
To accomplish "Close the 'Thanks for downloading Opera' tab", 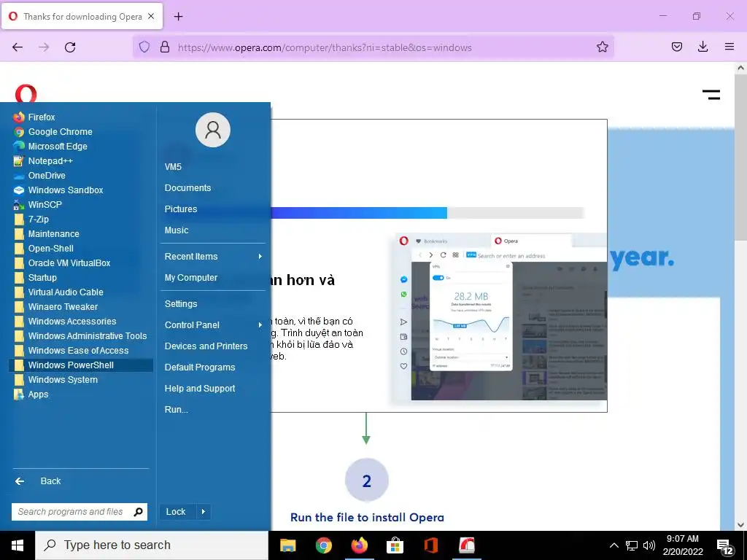I will click(151, 16).
